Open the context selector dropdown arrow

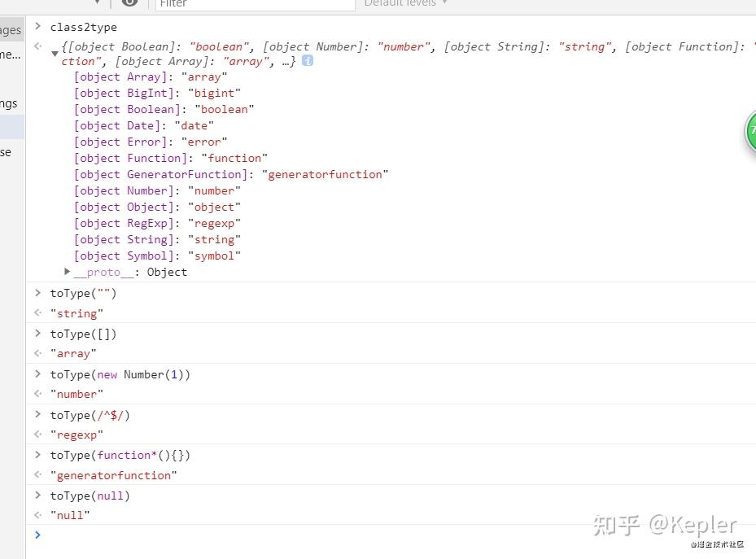point(98,2)
